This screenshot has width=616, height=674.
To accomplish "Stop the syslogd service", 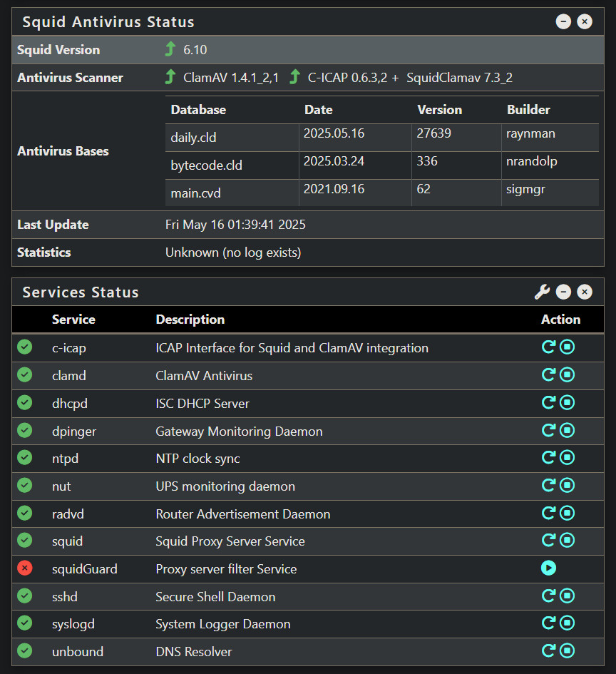I will point(567,623).
